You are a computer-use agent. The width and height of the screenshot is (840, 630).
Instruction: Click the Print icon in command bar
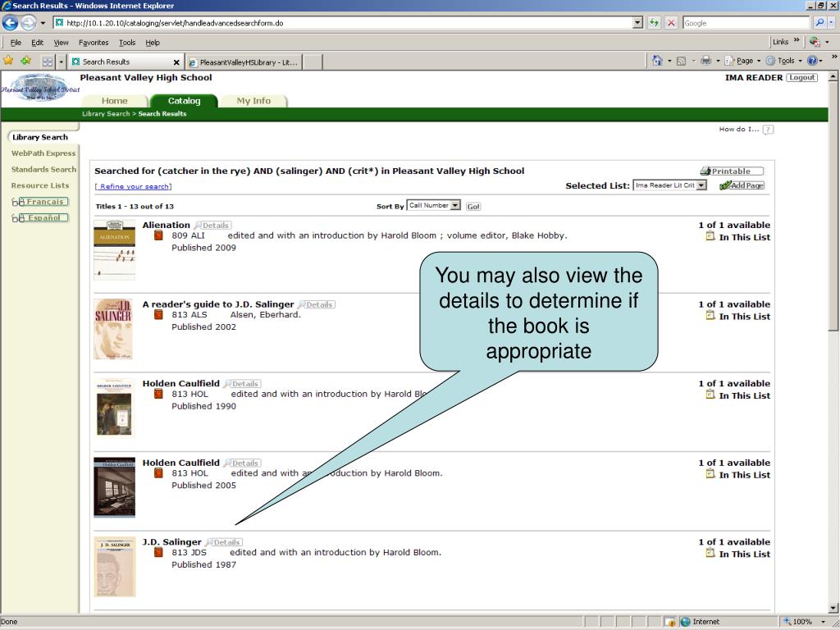coord(706,61)
